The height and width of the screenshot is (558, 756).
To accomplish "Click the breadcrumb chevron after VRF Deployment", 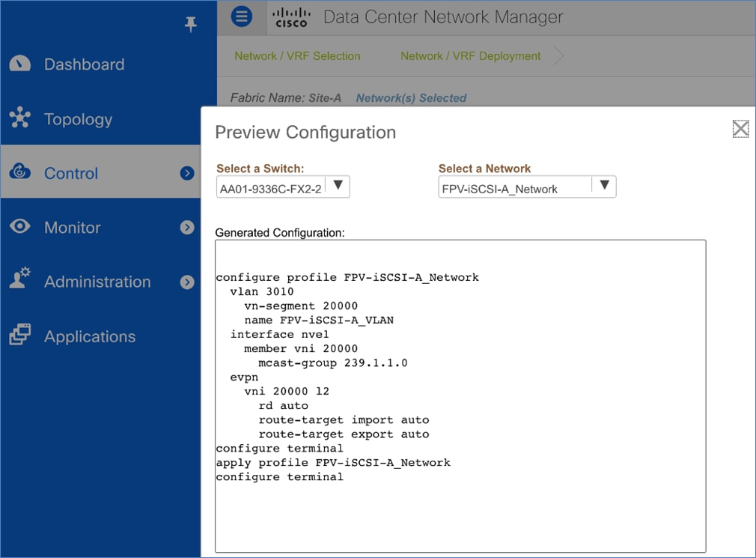I will [x=558, y=56].
